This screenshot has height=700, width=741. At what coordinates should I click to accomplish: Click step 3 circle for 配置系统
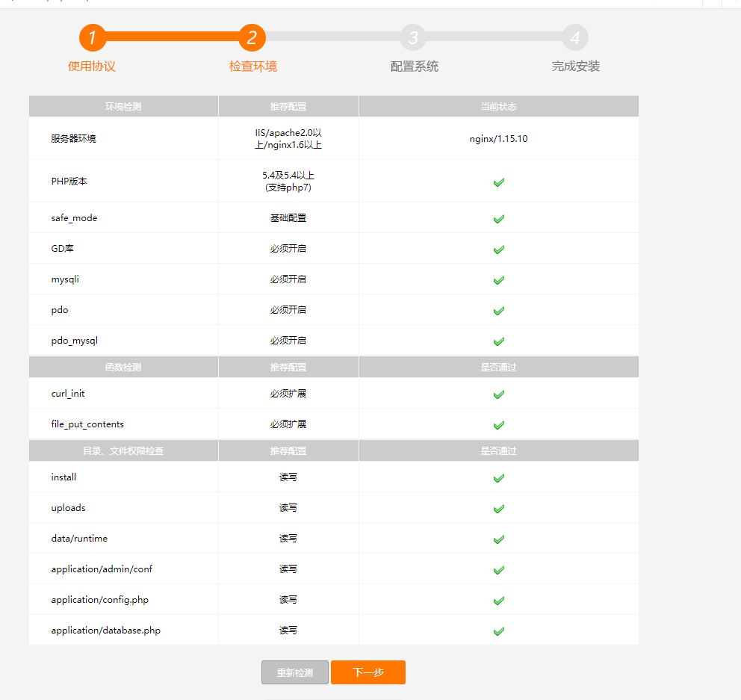pos(414,37)
